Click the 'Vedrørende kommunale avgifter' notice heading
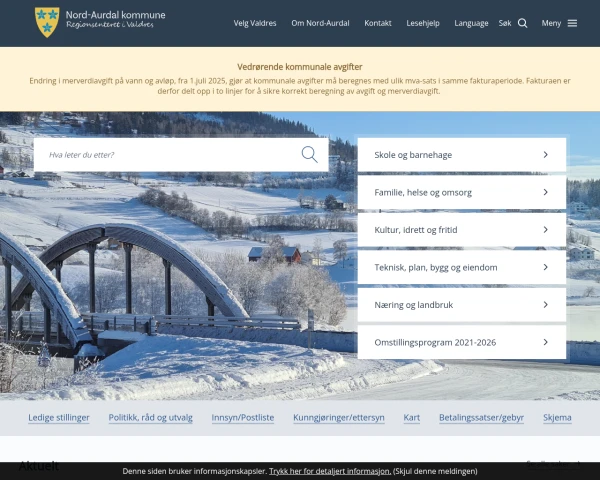 300,67
